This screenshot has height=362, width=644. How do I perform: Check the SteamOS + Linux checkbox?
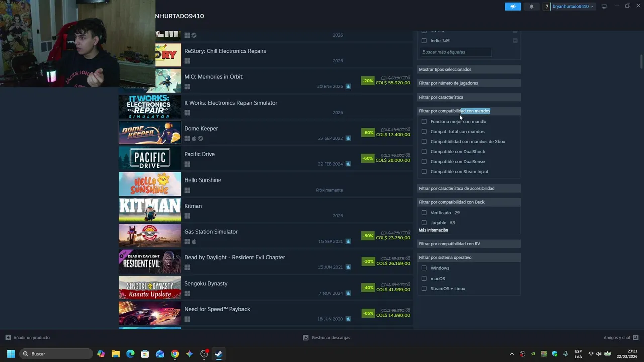click(x=424, y=288)
